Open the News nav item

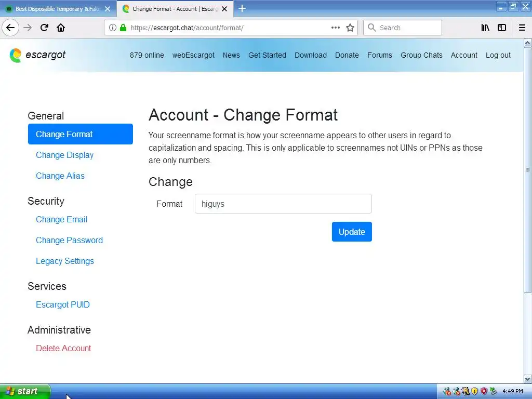pos(231,55)
